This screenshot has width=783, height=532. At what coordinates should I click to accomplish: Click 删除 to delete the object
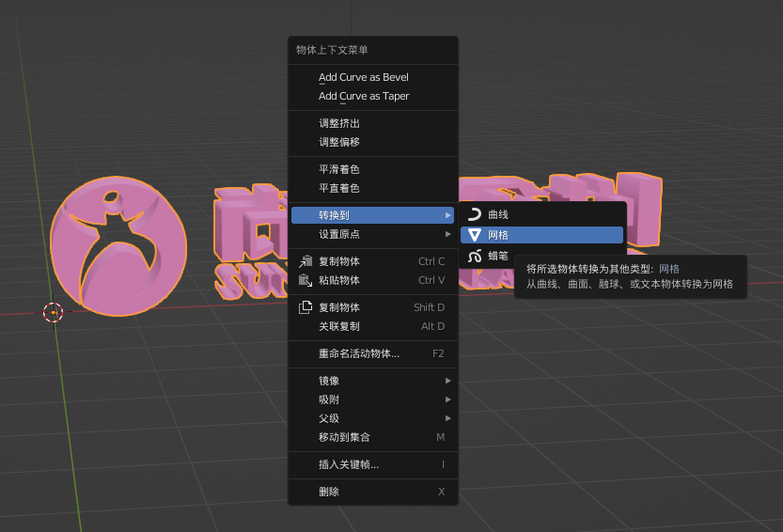(x=329, y=492)
